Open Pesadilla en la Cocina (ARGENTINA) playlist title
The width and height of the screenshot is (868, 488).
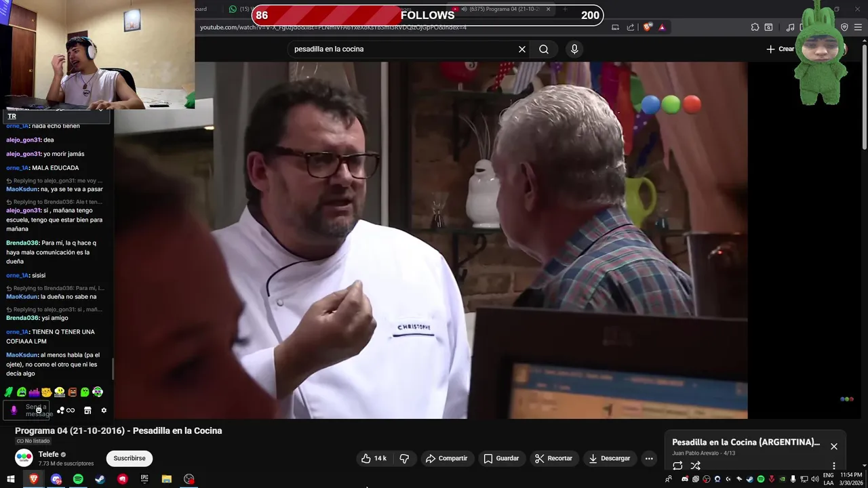pyautogui.click(x=746, y=443)
